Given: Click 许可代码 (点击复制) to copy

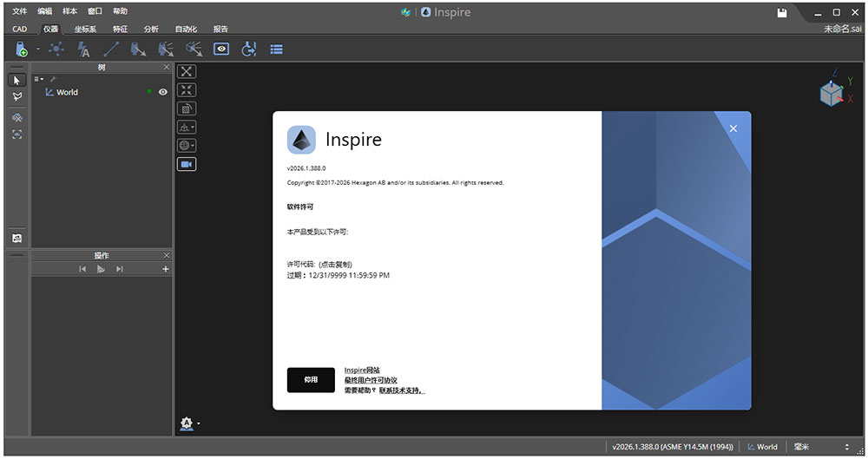Looking at the screenshot, I should [319, 265].
